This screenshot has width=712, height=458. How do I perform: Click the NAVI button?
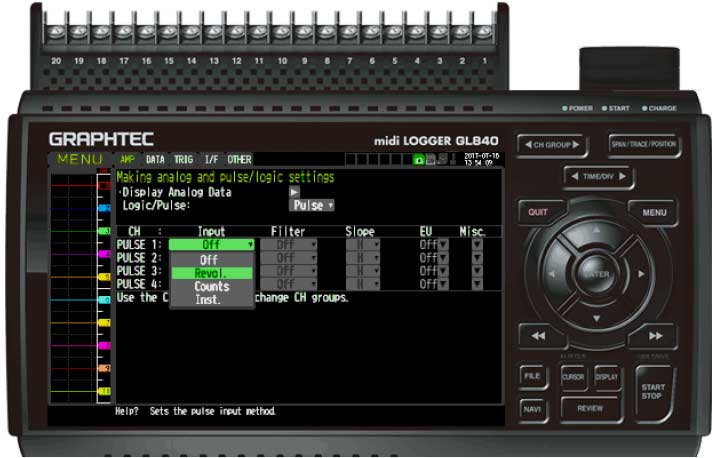click(533, 409)
